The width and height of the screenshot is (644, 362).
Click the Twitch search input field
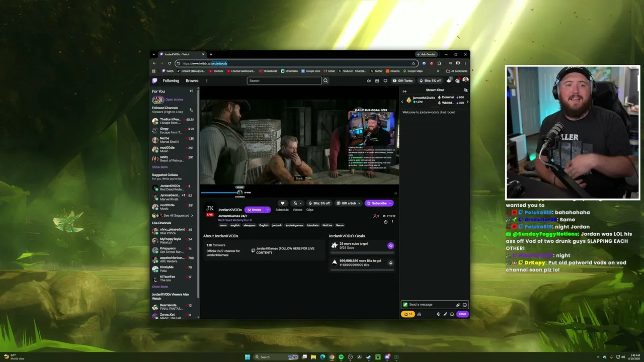(284, 80)
